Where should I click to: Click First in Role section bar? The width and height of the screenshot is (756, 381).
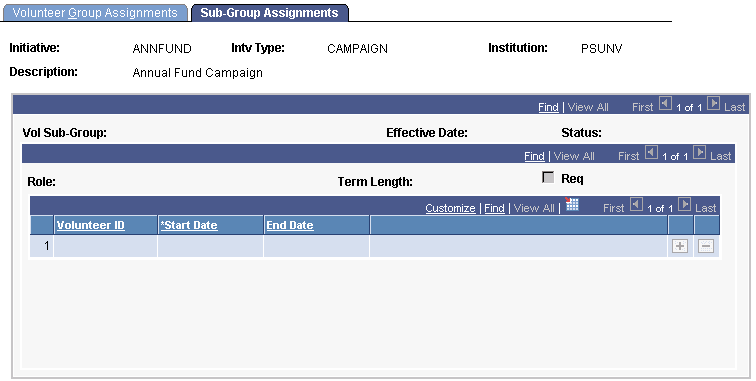pos(629,156)
